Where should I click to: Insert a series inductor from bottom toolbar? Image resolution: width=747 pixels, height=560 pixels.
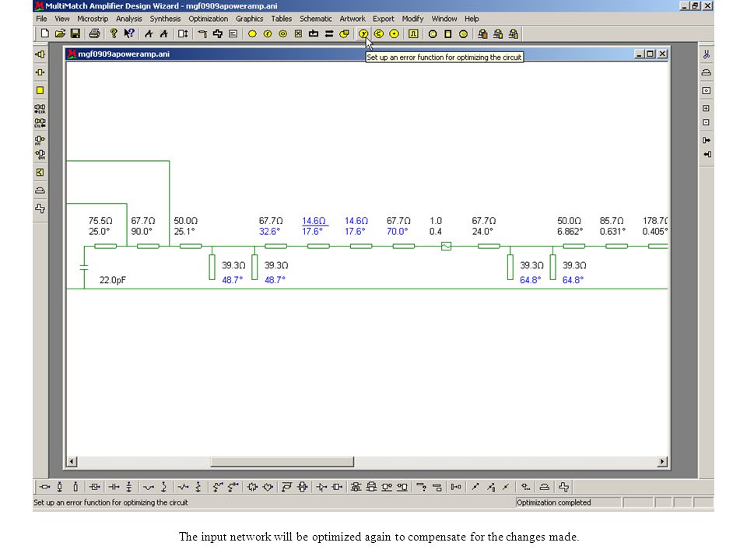click(x=149, y=487)
